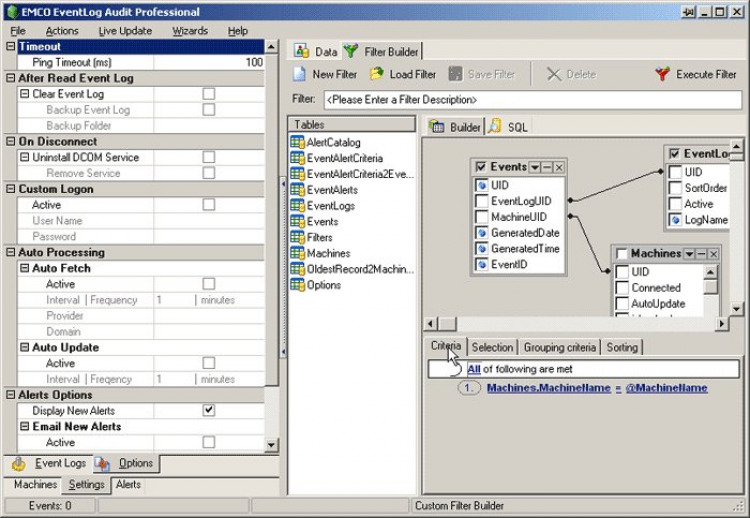Click the All condition link

(x=474, y=369)
